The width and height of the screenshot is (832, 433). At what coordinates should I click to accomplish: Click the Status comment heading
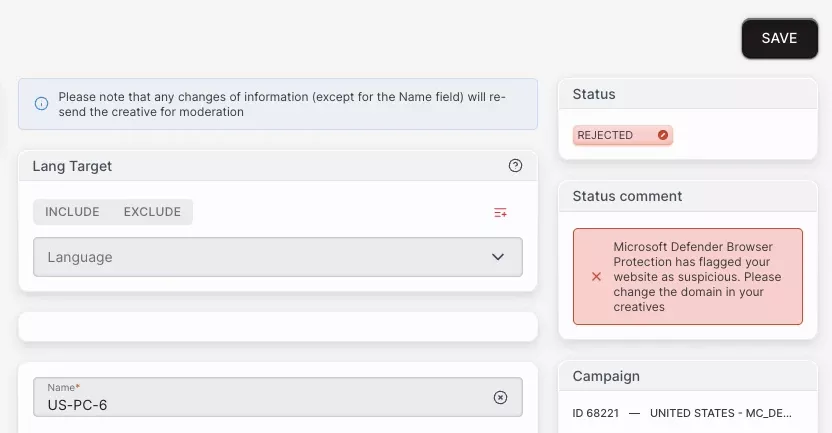[x=627, y=196]
